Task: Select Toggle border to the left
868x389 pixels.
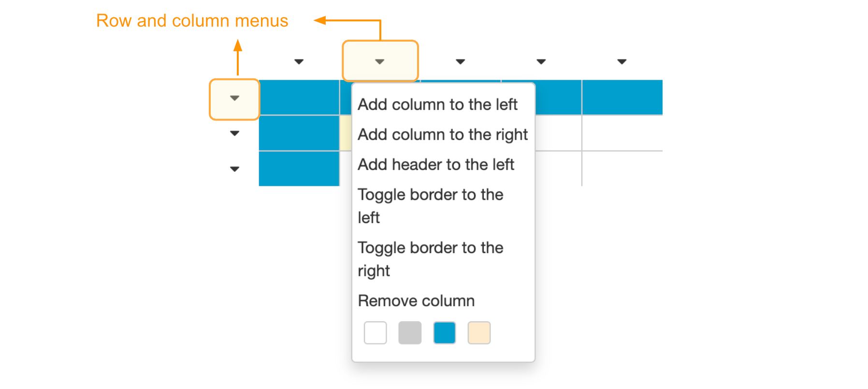Action: click(x=431, y=206)
